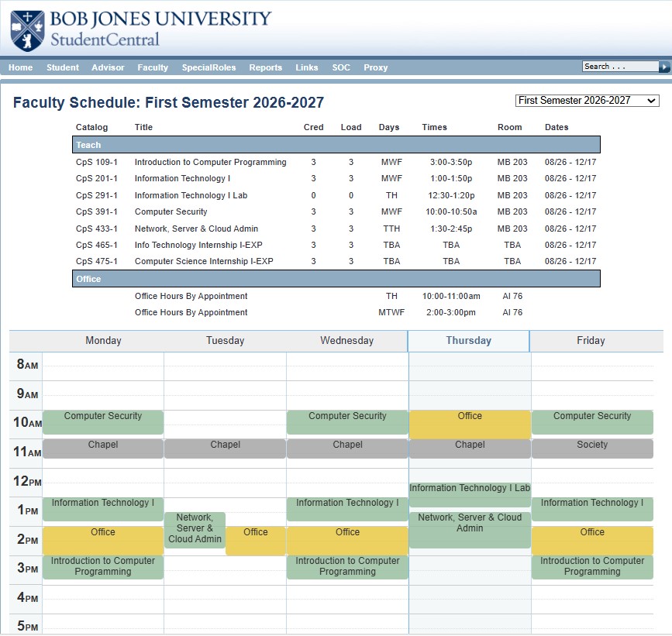Click the search go arrow button
Image resolution: width=672 pixels, height=636 pixels.
[663, 67]
